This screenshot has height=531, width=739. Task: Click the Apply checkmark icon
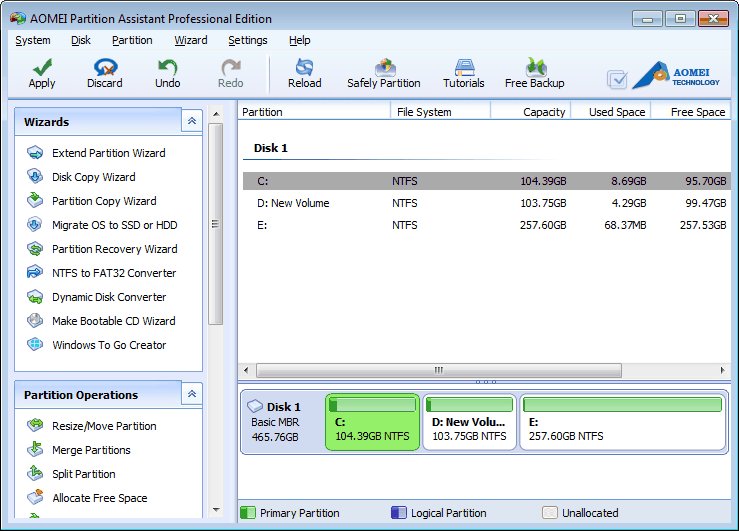point(42,67)
